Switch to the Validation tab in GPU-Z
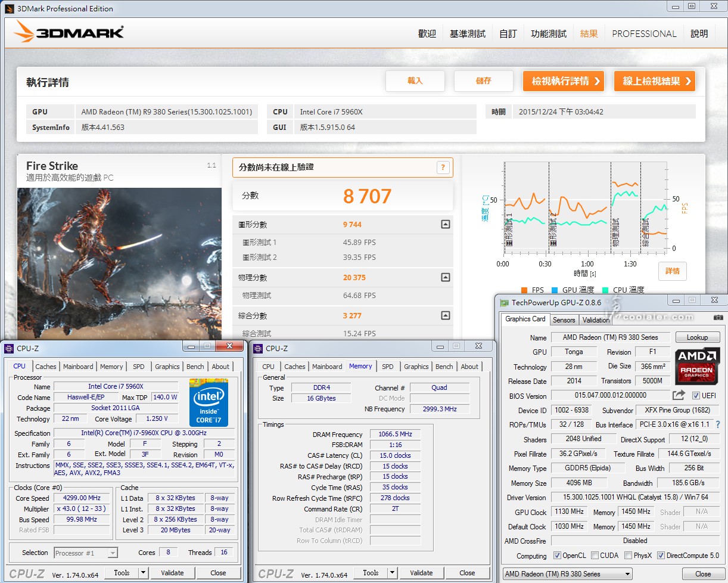The height and width of the screenshot is (583, 728). 596,320
